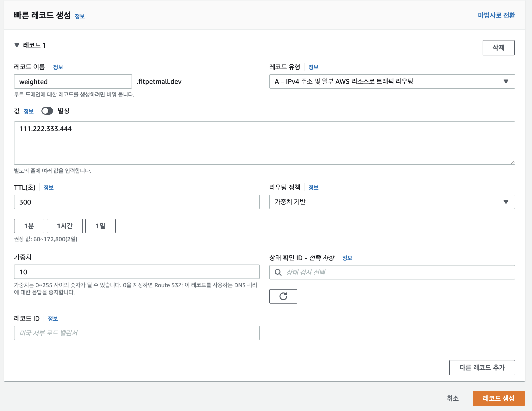The width and height of the screenshot is (532, 411).
Task: Open 정보 link next to 레코드 이름
Action: (x=58, y=67)
